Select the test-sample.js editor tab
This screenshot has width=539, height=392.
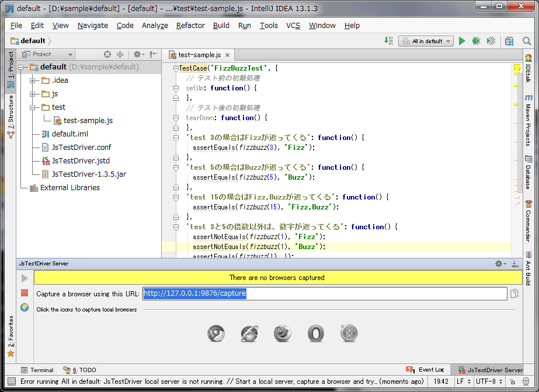click(x=199, y=55)
